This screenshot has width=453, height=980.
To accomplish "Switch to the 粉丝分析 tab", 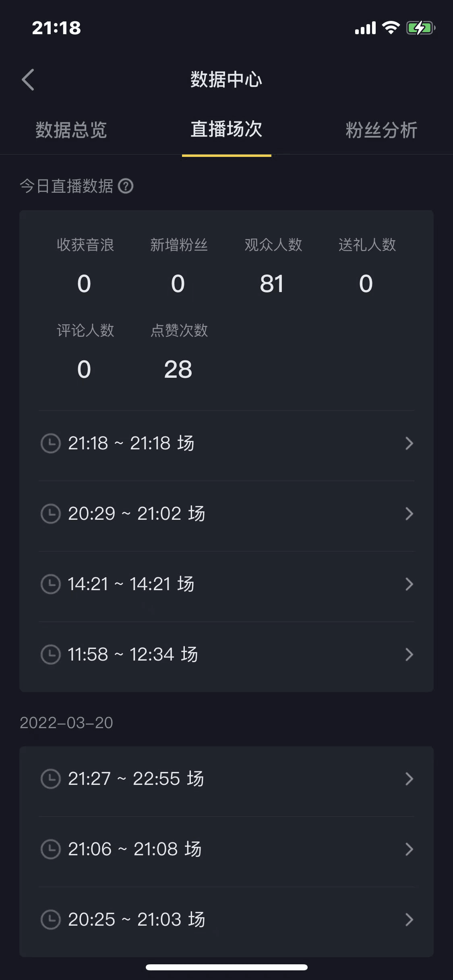I will pos(381,130).
